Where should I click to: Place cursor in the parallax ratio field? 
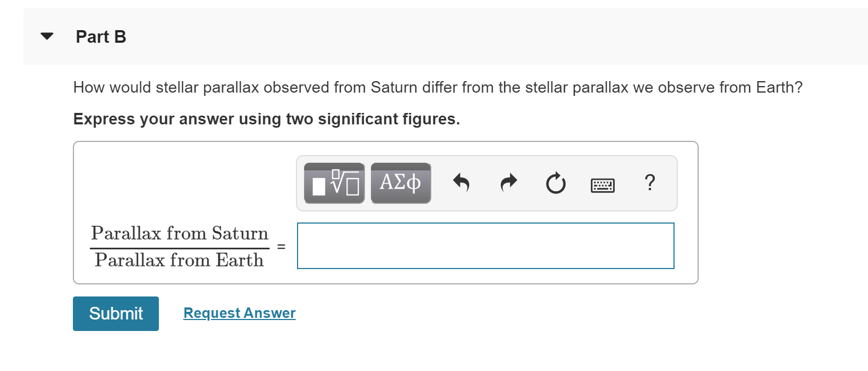coord(485,246)
